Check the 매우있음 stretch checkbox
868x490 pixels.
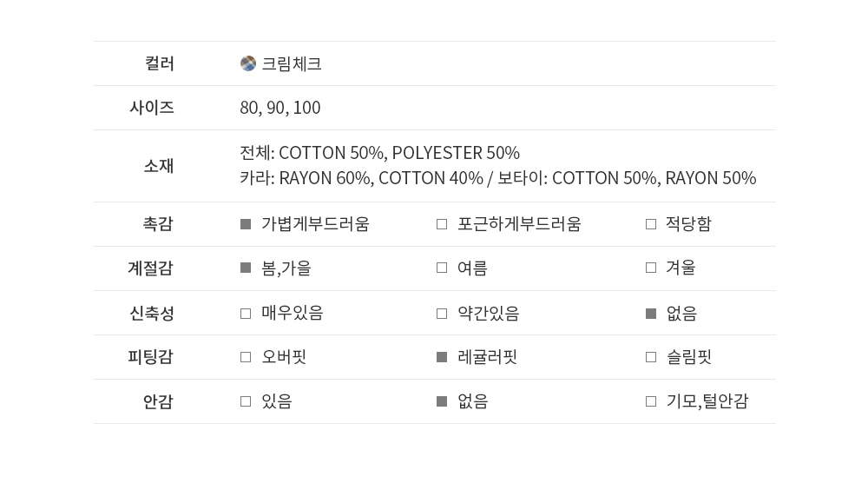coord(246,314)
